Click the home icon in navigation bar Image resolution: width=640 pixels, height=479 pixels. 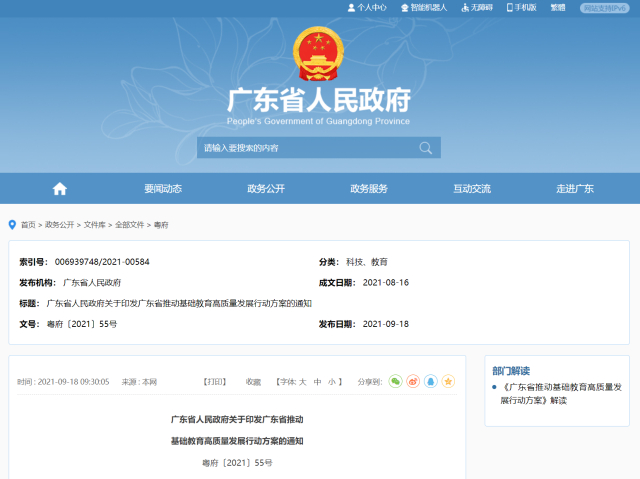click(x=60, y=188)
